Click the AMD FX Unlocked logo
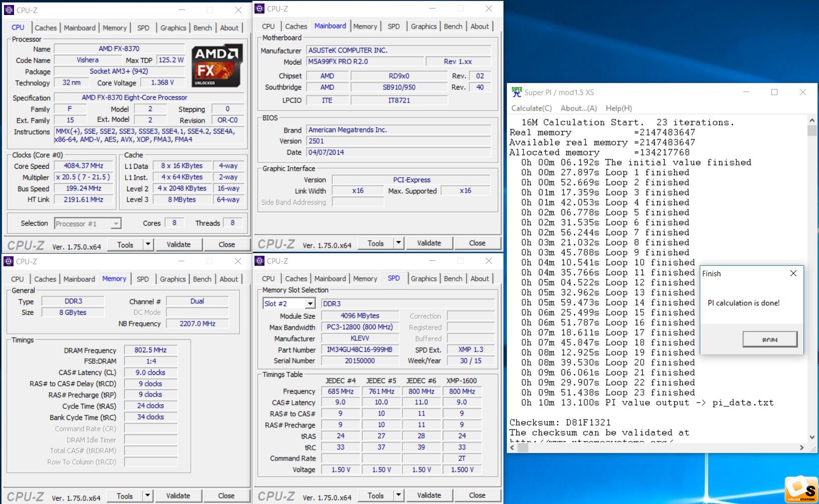The height and width of the screenshot is (504, 819). pos(217,66)
